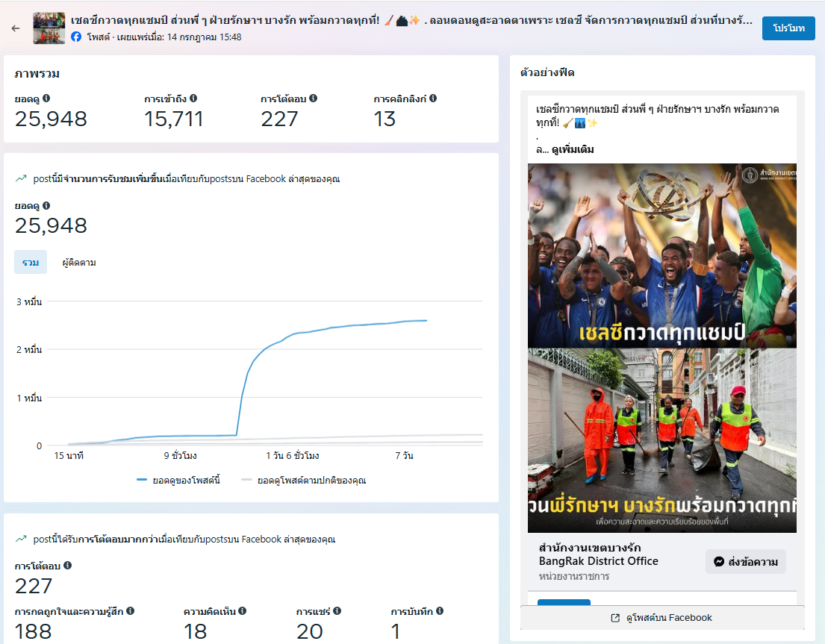The height and width of the screenshot is (644, 825).
Task: Click the blue โปรโมท button
Action: (x=788, y=28)
